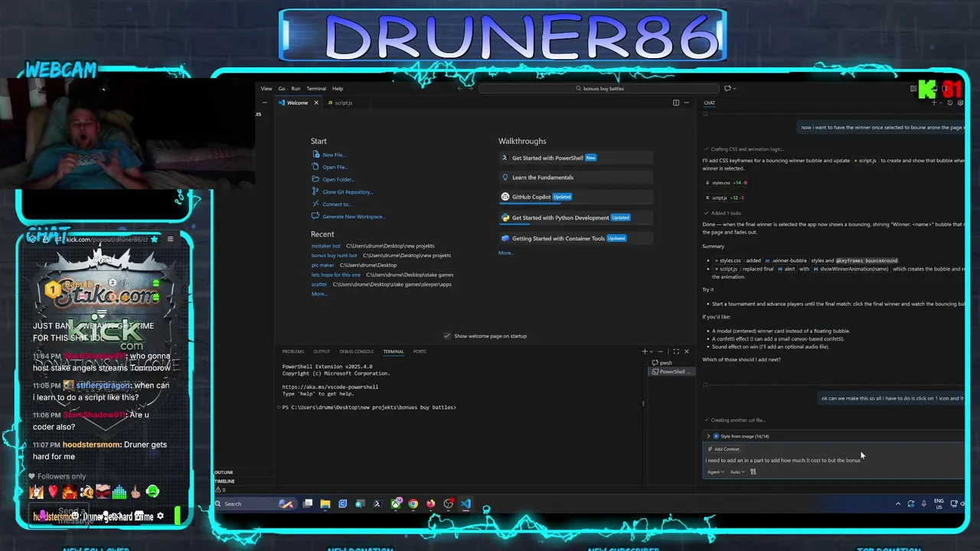Select the TERMINAL panel tab
Viewport: 980px width, 551px height.
point(393,351)
